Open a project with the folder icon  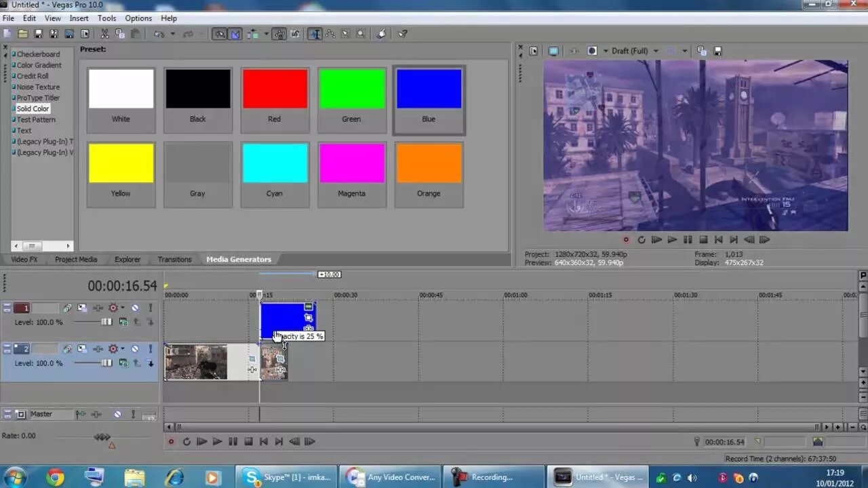[22, 34]
